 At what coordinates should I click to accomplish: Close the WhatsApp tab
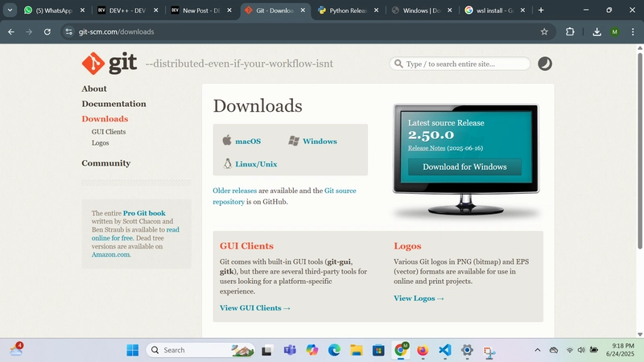pyautogui.click(x=82, y=10)
